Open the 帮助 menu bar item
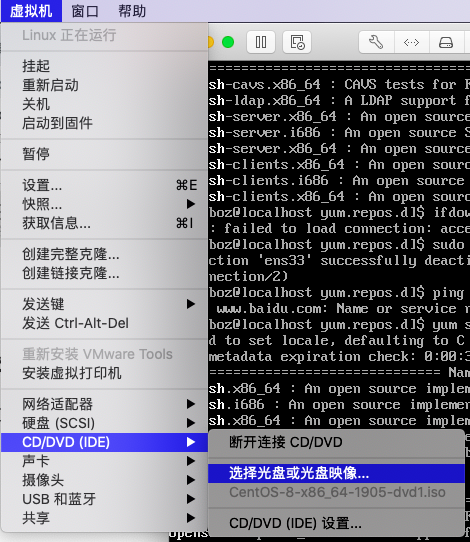Screen dimensions: 470x542 [132, 11]
